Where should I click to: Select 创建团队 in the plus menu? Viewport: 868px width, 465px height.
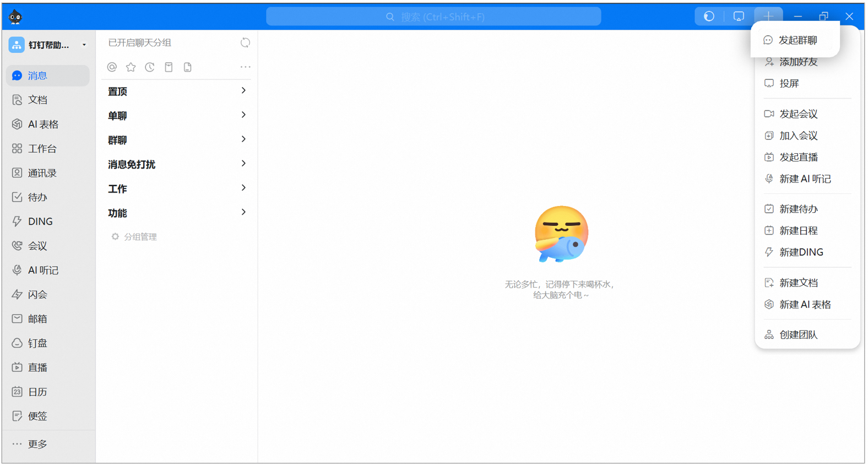[x=798, y=335]
